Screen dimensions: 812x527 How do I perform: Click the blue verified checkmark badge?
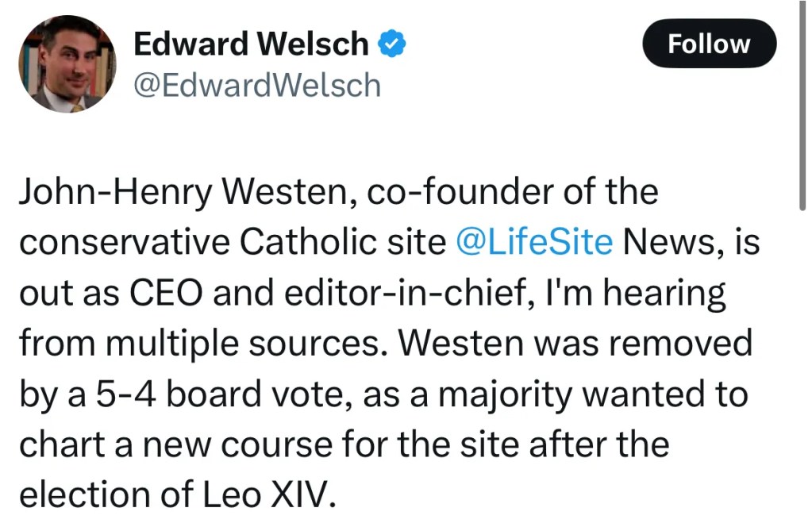(x=391, y=44)
